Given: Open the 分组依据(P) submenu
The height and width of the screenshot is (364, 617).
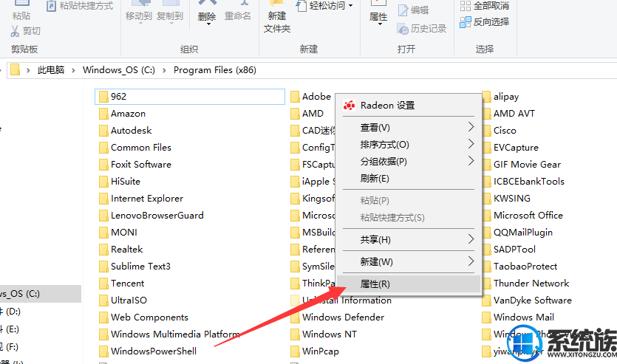Looking at the screenshot, I should [x=409, y=161].
